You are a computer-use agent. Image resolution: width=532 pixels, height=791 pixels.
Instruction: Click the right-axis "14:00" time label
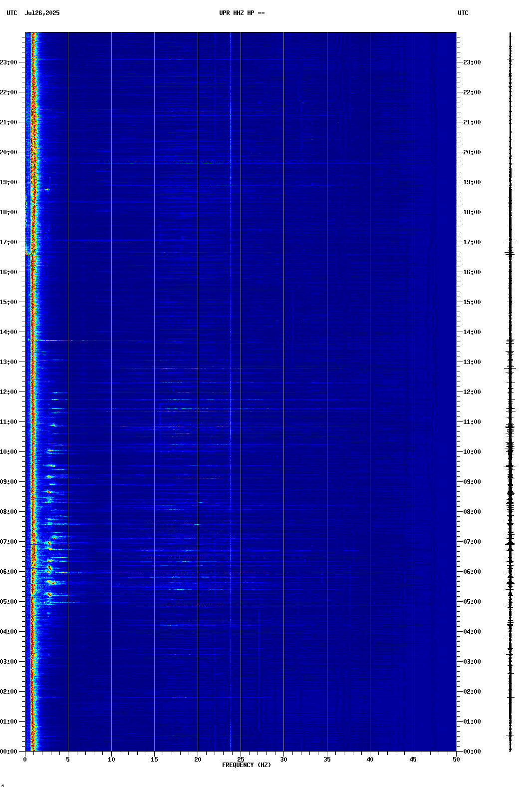tap(472, 332)
